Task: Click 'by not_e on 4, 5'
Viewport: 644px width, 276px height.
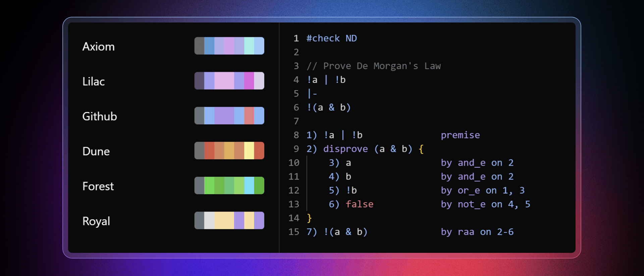Action: tap(486, 204)
